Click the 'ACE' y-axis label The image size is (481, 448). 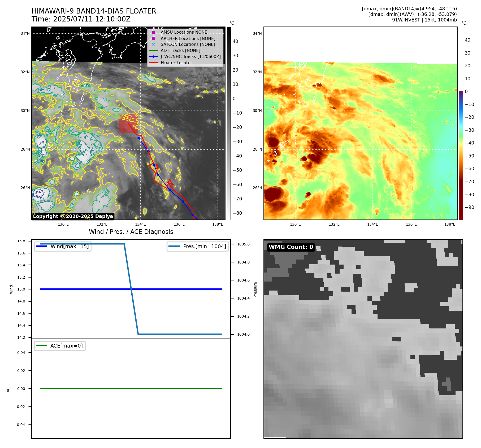pos(8,389)
